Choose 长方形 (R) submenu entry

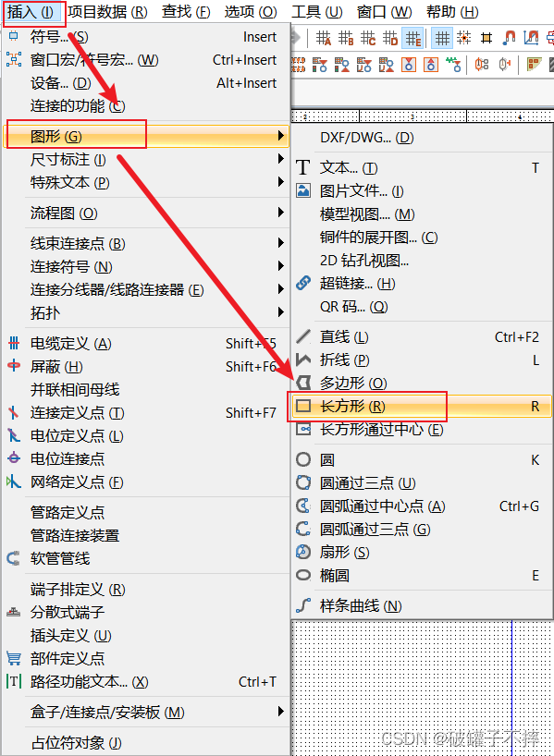point(422,407)
